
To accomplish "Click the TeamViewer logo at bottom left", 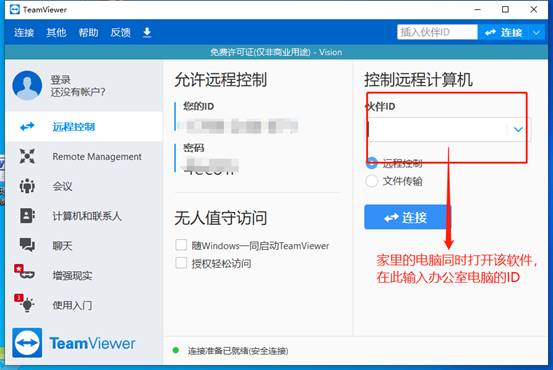I will coord(74,343).
